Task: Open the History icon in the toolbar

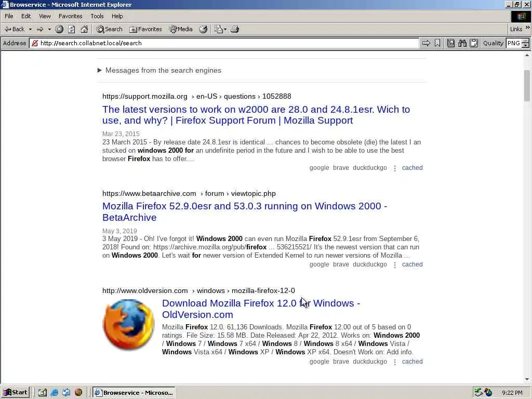Action: pyautogui.click(x=203, y=29)
